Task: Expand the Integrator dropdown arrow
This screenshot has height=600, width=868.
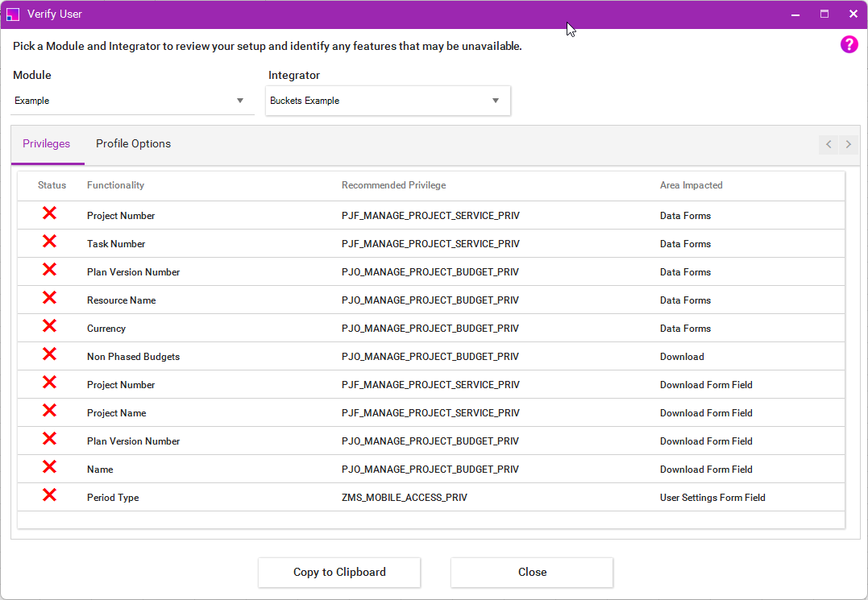Action: click(496, 101)
